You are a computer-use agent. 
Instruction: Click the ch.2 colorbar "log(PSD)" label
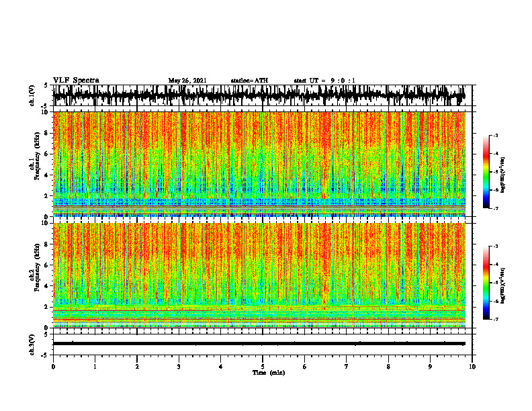pyautogui.click(x=503, y=285)
